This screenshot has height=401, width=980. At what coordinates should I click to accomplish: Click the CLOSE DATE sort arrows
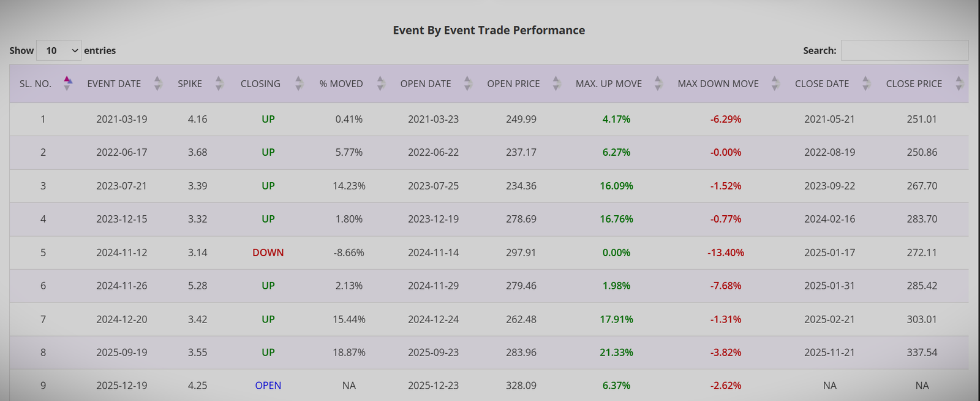click(x=865, y=83)
